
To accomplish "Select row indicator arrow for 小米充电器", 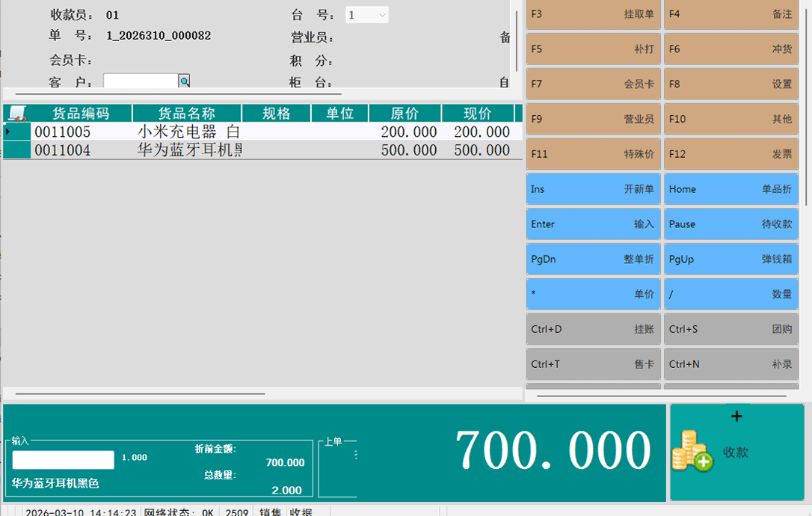I will pos(8,132).
